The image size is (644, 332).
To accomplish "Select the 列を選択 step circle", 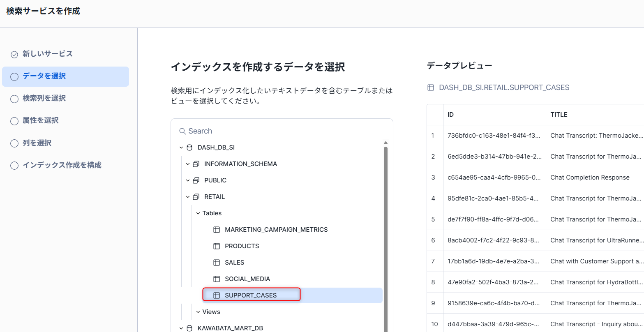I will coord(14,143).
